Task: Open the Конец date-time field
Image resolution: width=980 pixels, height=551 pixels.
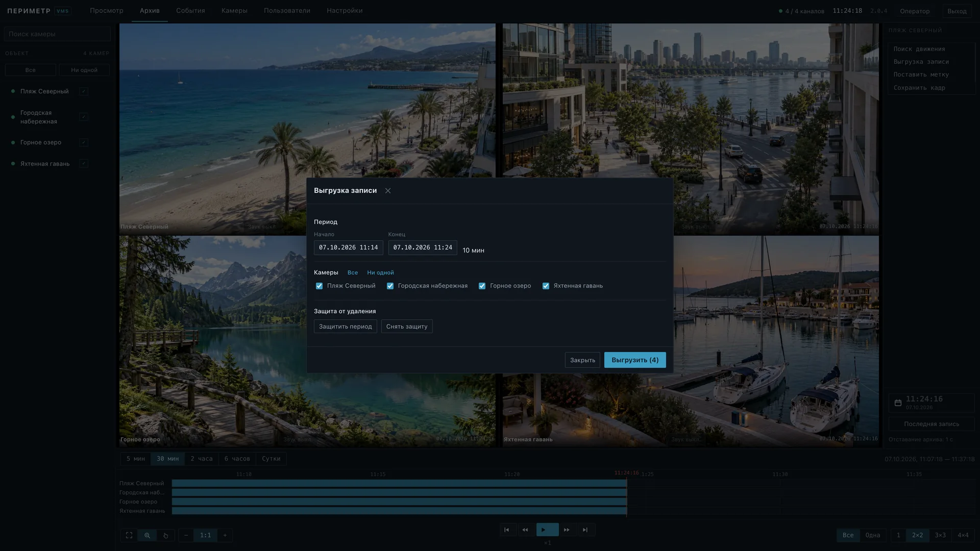Action: (423, 247)
